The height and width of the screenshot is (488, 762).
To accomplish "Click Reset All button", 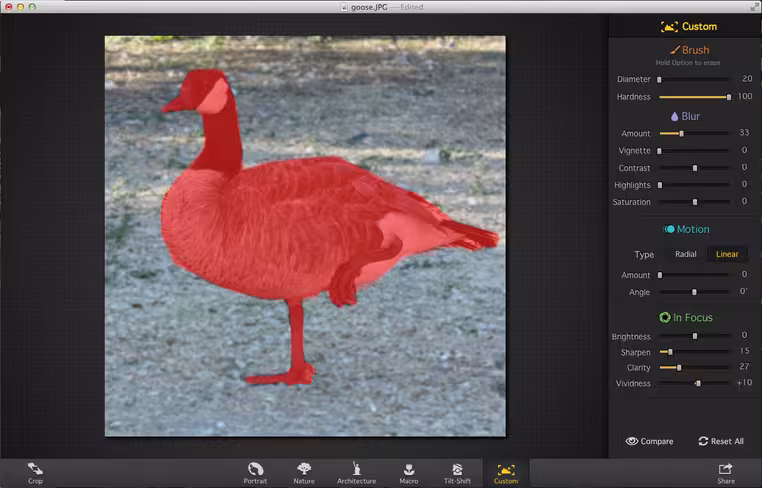I will coord(721,441).
